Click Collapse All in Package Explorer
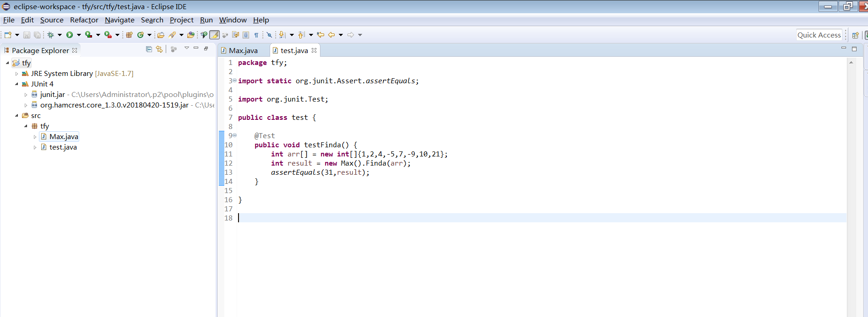This screenshot has height=317, width=868. pos(149,49)
